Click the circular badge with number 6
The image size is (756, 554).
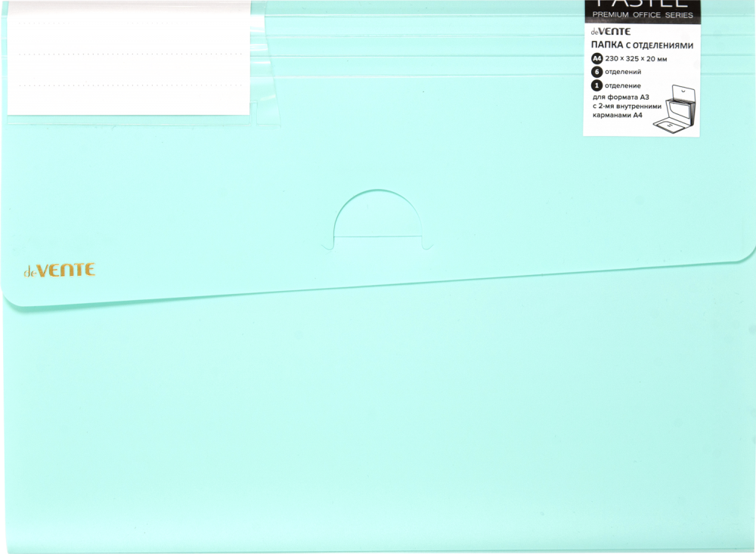597,72
